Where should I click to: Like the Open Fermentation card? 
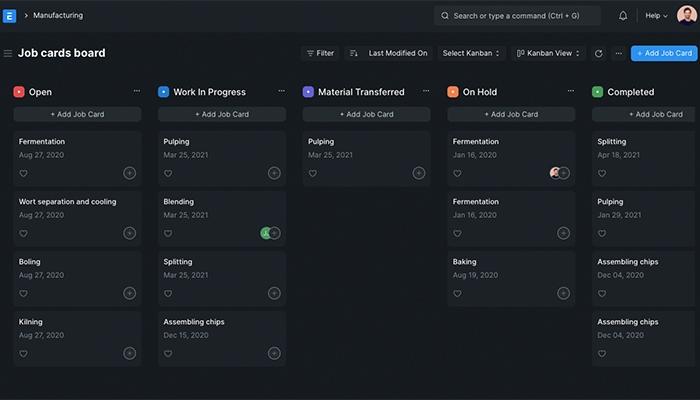tap(23, 173)
